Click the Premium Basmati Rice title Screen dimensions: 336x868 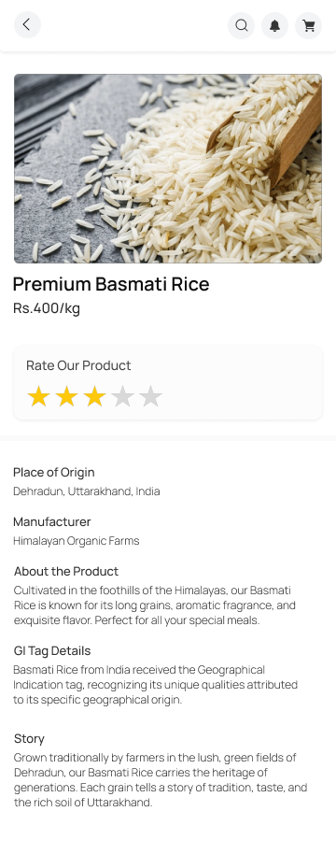(111, 284)
